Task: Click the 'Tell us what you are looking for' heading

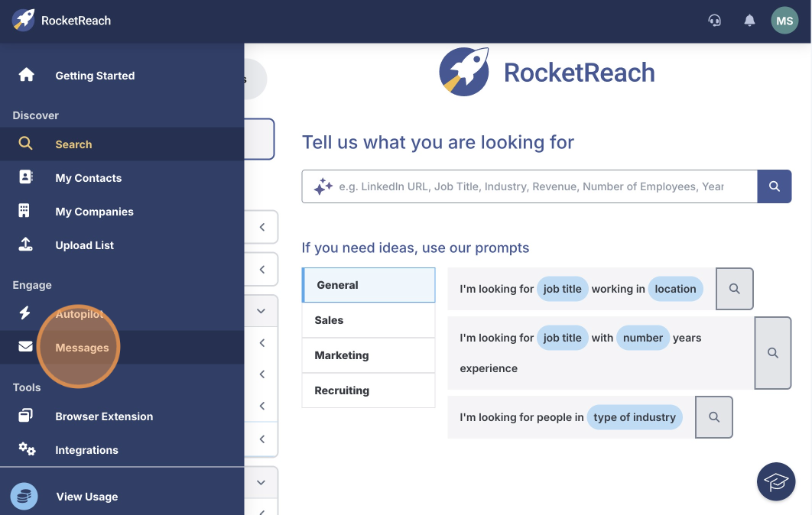Action: [438, 142]
